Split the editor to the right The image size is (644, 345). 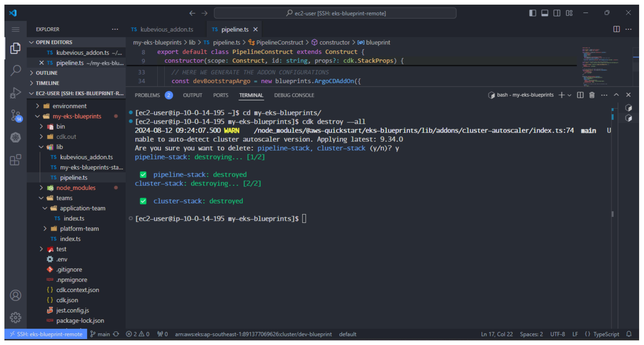tap(616, 29)
